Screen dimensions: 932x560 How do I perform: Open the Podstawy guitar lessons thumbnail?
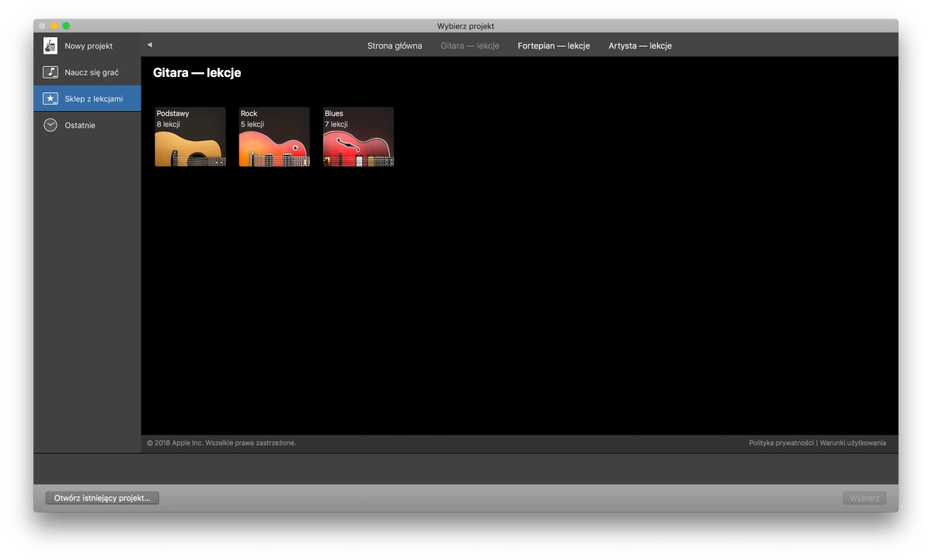[190, 137]
